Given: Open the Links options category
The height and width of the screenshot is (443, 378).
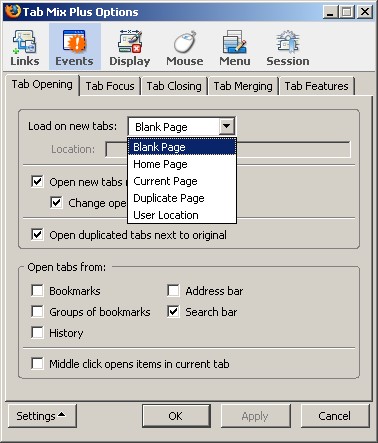Looking at the screenshot, I should click(x=25, y=47).
